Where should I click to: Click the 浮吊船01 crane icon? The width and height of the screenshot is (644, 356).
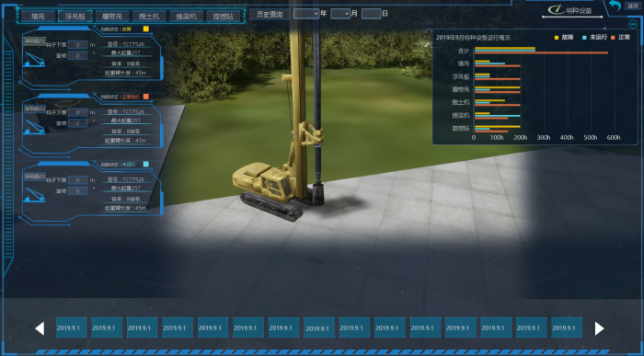tap(34, 59)
